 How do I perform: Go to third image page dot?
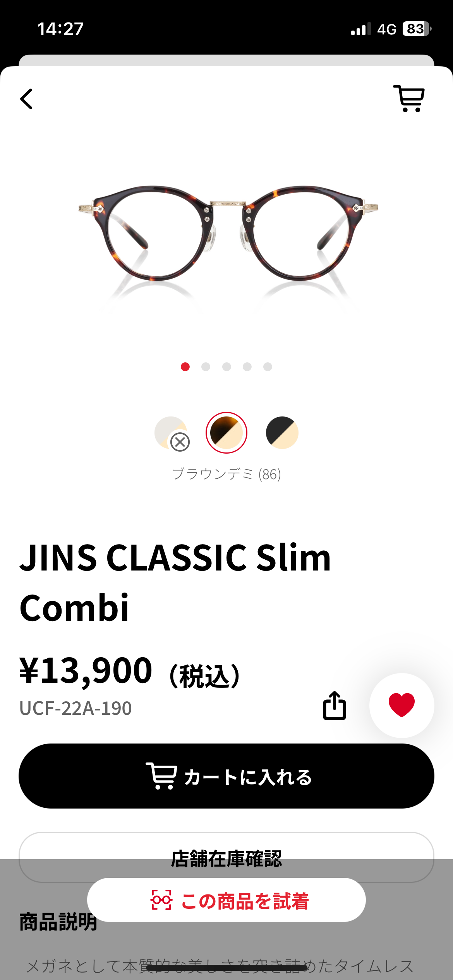point(226,367)
